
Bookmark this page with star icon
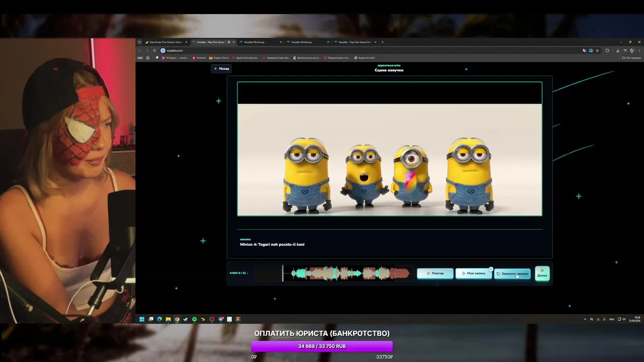point(597,50)
